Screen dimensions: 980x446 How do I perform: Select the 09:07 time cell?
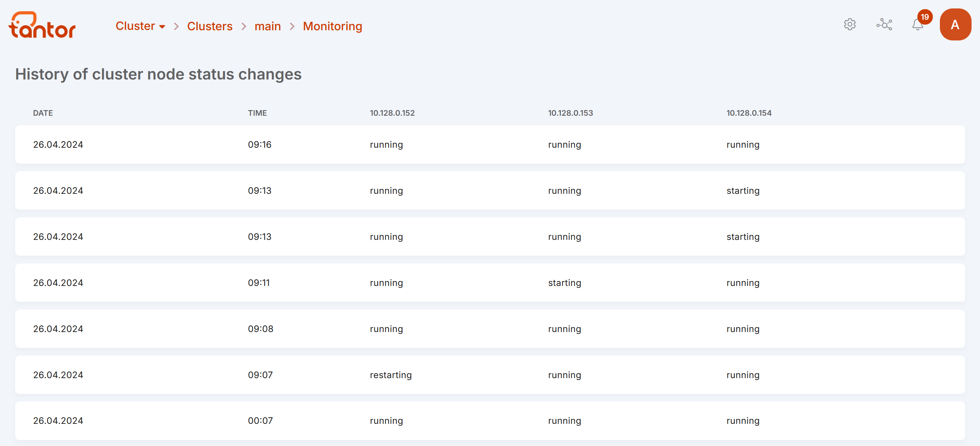(260, 375)
